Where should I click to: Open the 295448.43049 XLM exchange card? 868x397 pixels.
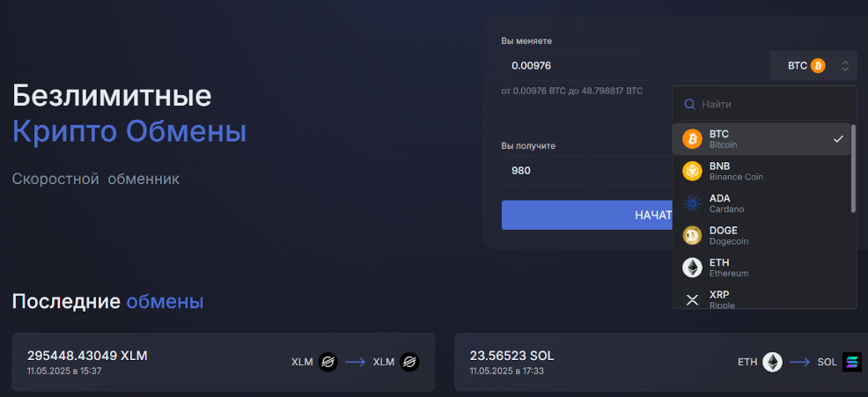pos(223,362)
